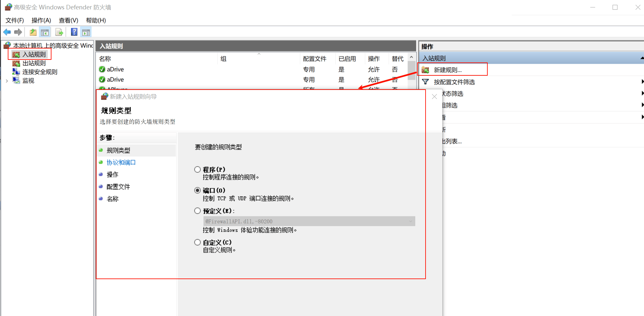The width and height of the screenshot is (644, 316).
Task: Open the 文件(F) menu
Action: pyautogui.click(x=15, y=20)
